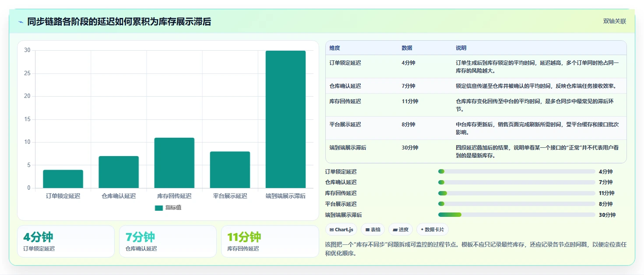Screen dimensions: 644x275
Task: Click x-axis label 端到端展示滞后
Action: pyautogui.click(x=285, y=196)
